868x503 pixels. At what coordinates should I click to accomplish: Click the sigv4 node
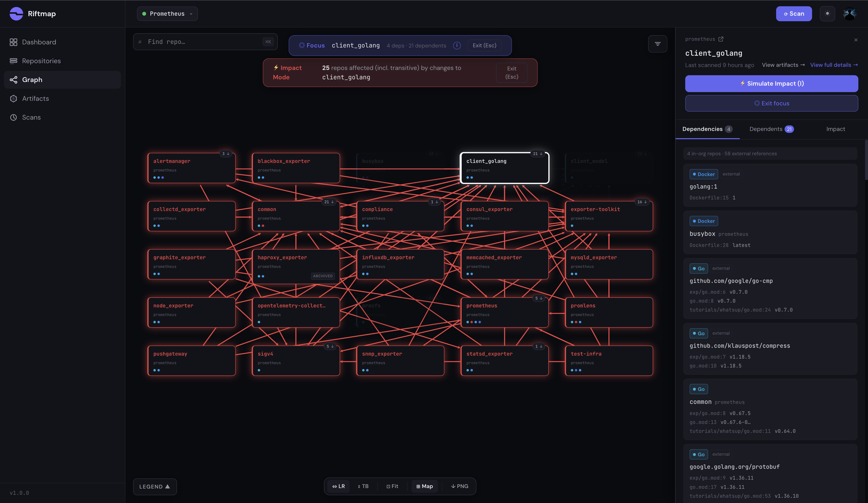pyautogui.click(x=296, y=361)
